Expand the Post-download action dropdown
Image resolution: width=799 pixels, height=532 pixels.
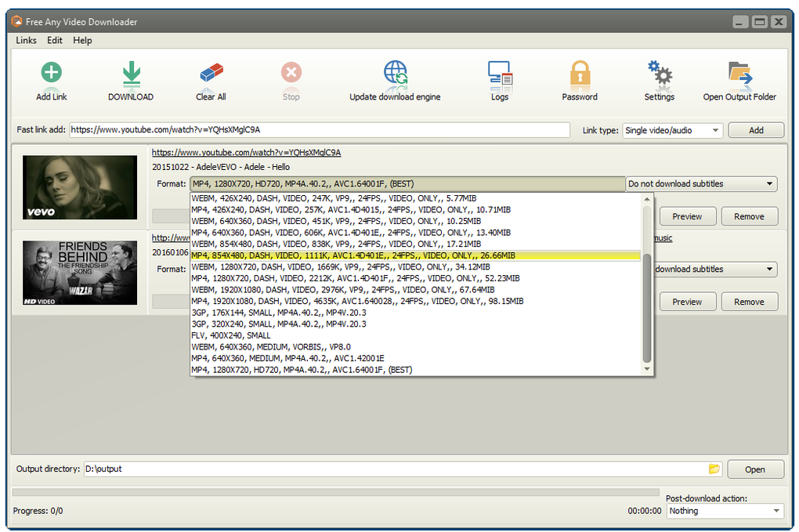pyautogui.click(x=725, y=511)
